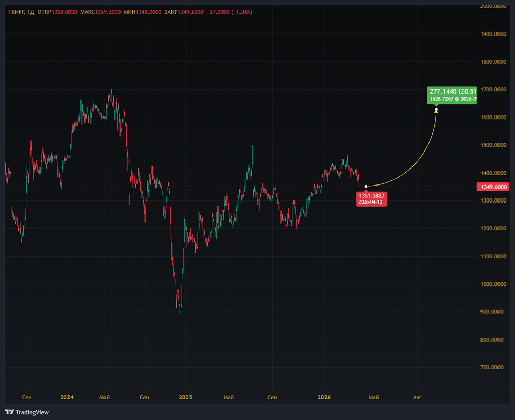This screenshot has height=420, width=515.
Task: Click the ОТКР open value 1368.0000
Action: 65,11
